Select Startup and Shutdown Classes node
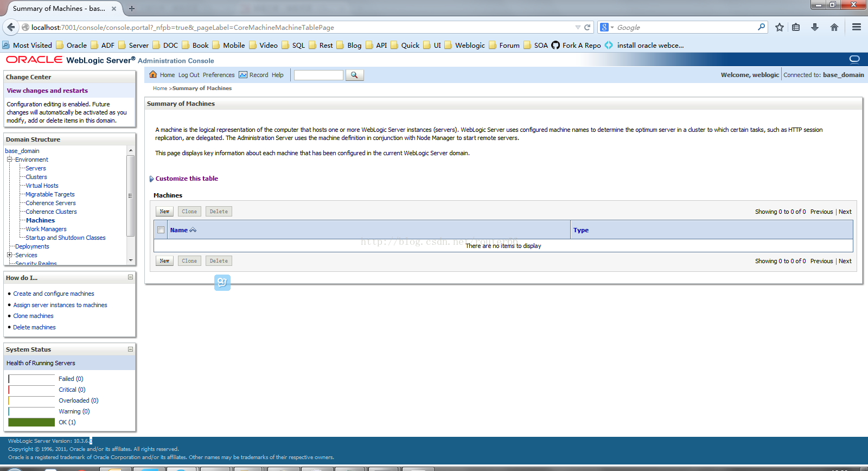Image resolution: width=868 pixels, height=471 pixels. [66, 238]
